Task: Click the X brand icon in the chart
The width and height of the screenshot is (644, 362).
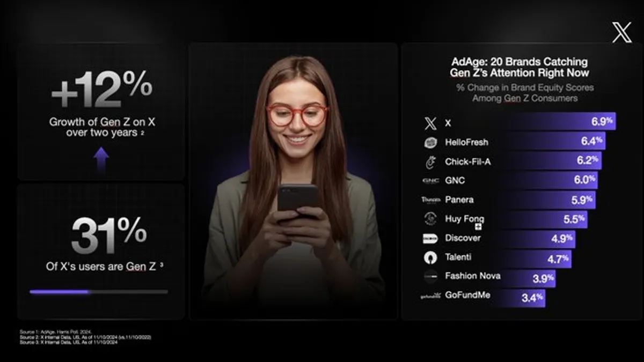Action: point(430,123)
